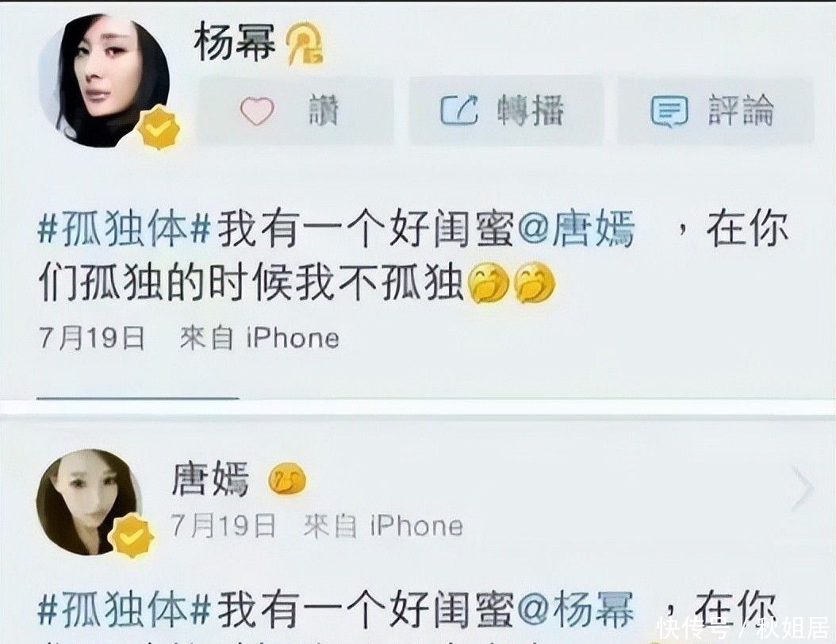836x644 pixels.
Task: Open the #孤独体# hashtag in 杨幂's post
Action: coord(125,230)
